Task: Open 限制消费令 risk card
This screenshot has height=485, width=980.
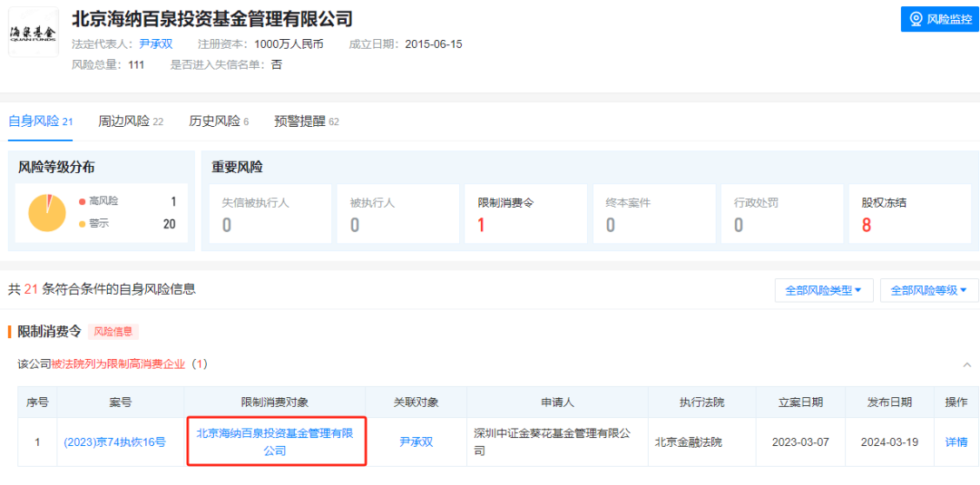Action: (x=525, y=213)
